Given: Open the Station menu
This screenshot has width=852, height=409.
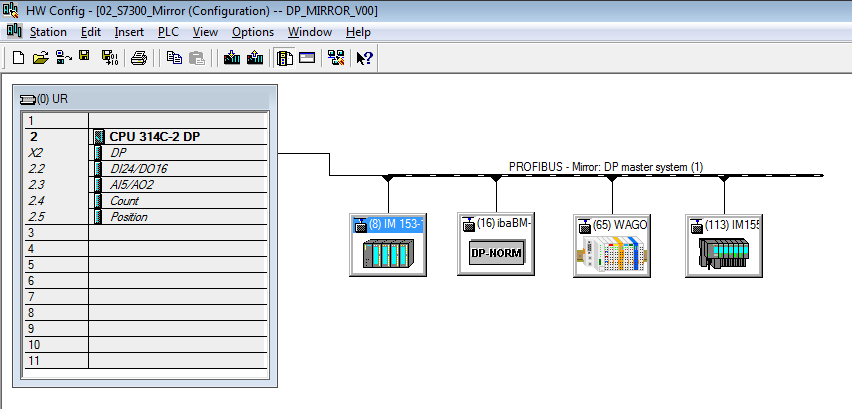Looking at the screenshot, I should point(47,32).
